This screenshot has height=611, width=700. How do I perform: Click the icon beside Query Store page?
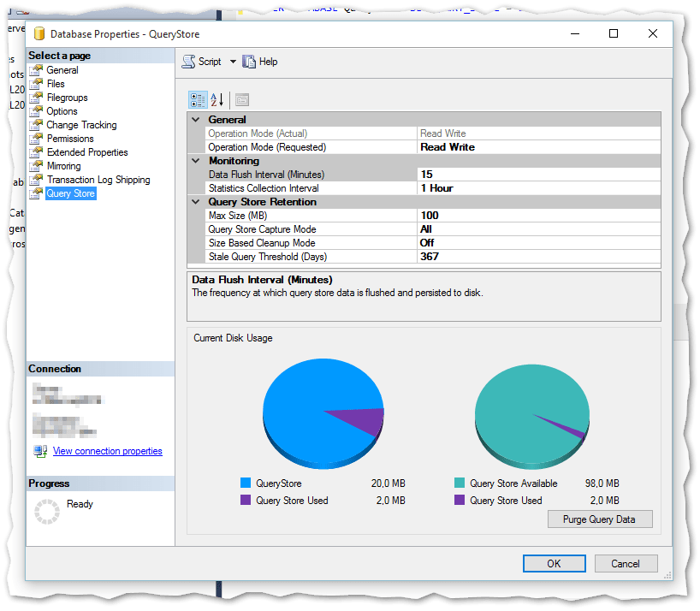coord(36,193)
